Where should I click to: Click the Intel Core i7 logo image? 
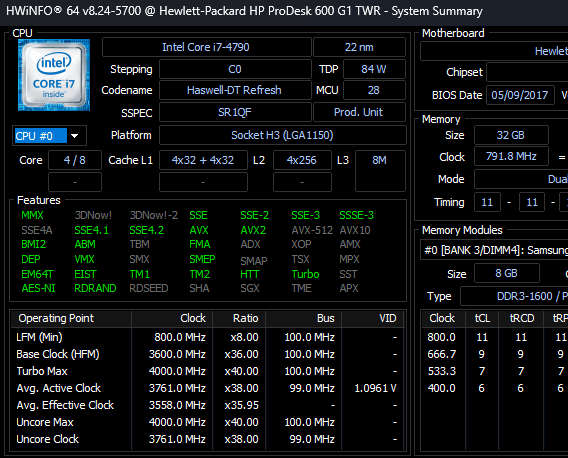54,75
